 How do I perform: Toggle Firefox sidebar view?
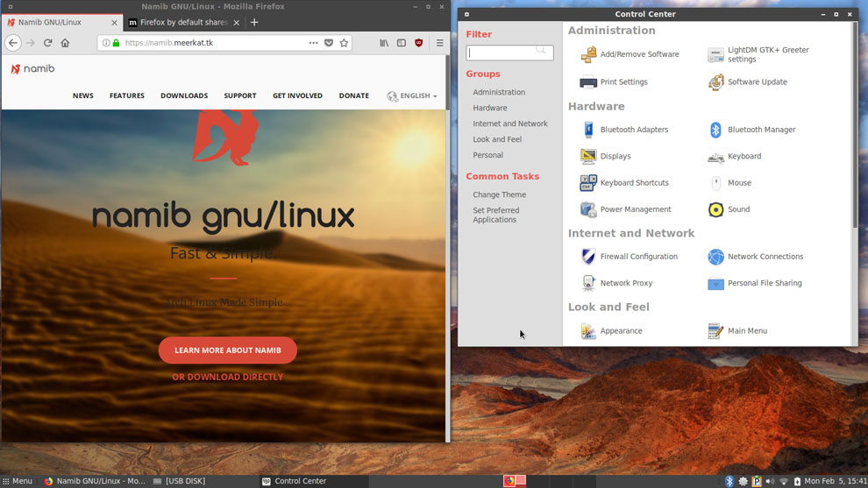click(402, 43)
